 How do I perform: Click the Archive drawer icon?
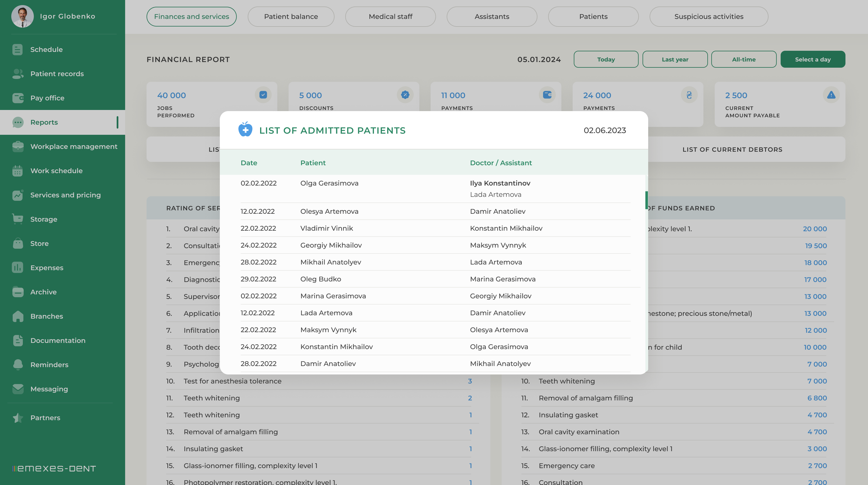(x=18, y=292)
